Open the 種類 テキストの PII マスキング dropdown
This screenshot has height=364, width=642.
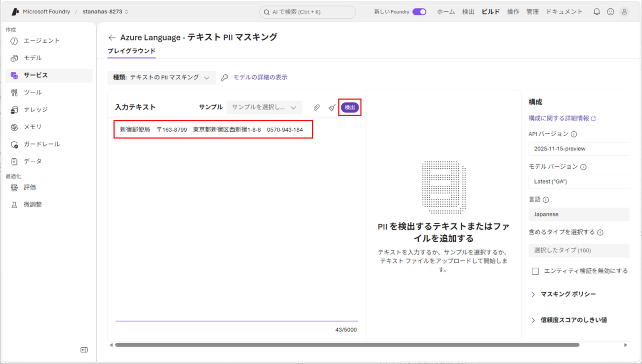tap(161, 77)
